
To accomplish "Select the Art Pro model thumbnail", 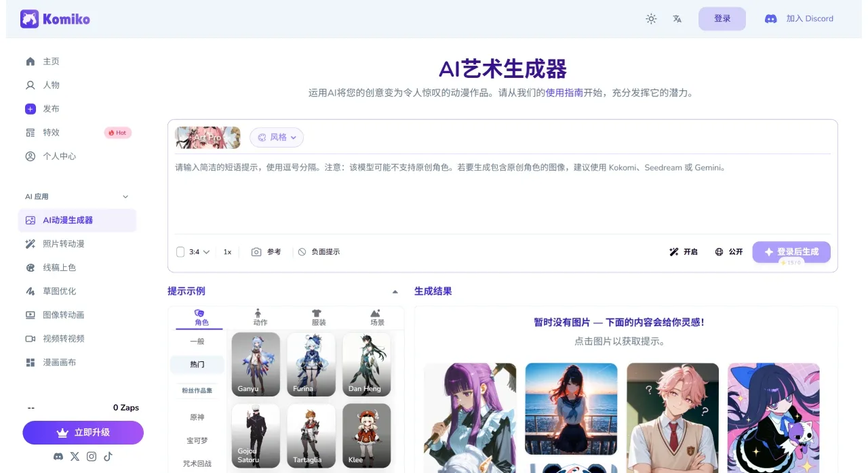I will pos(208,138).
